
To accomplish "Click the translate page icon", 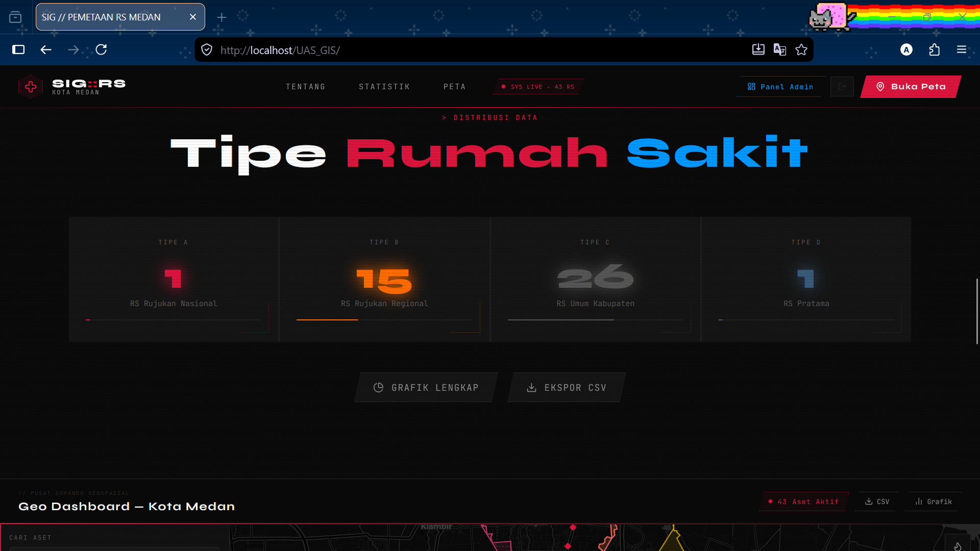I will pyautogui.click(x=780, y=49).
